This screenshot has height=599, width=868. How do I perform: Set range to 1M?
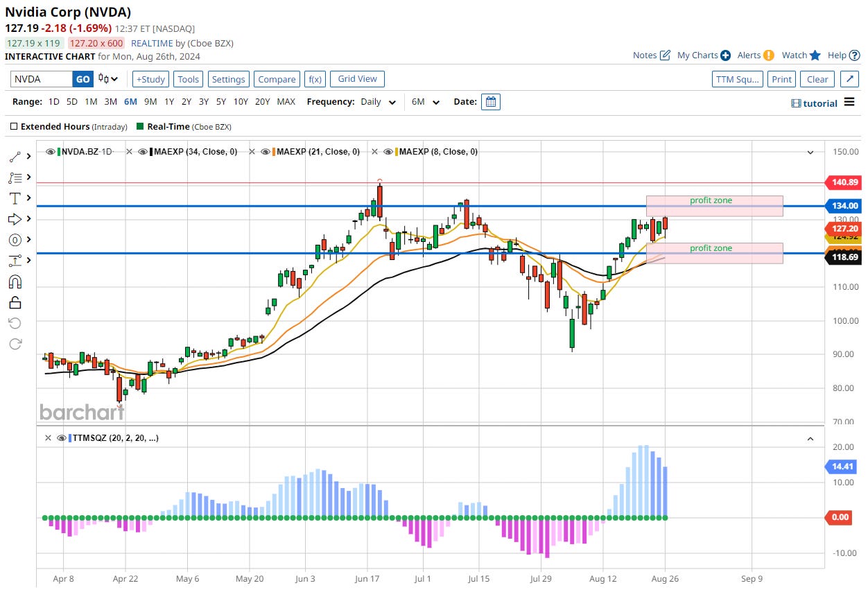pyautogui.click(x=91, y=102)
